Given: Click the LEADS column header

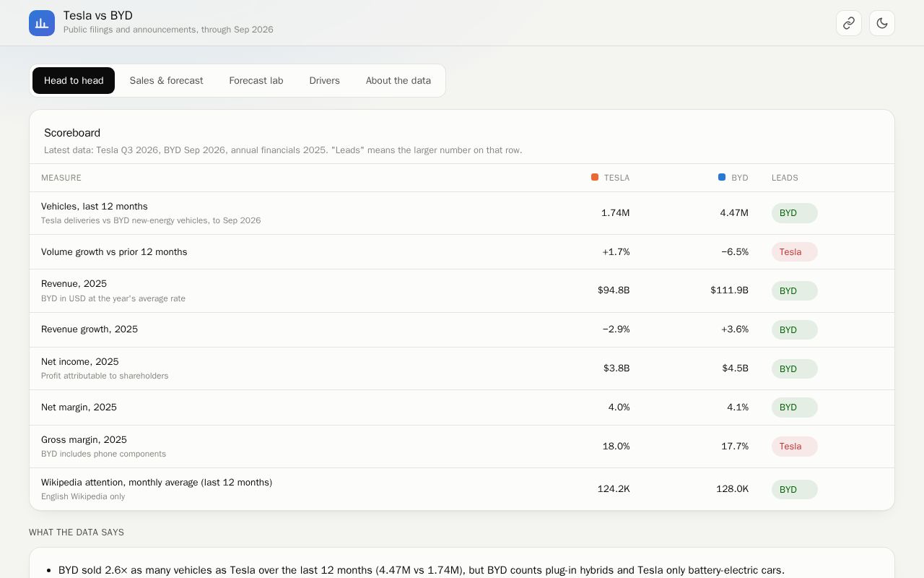Looking at the screenshot, I should click(785, 178).
